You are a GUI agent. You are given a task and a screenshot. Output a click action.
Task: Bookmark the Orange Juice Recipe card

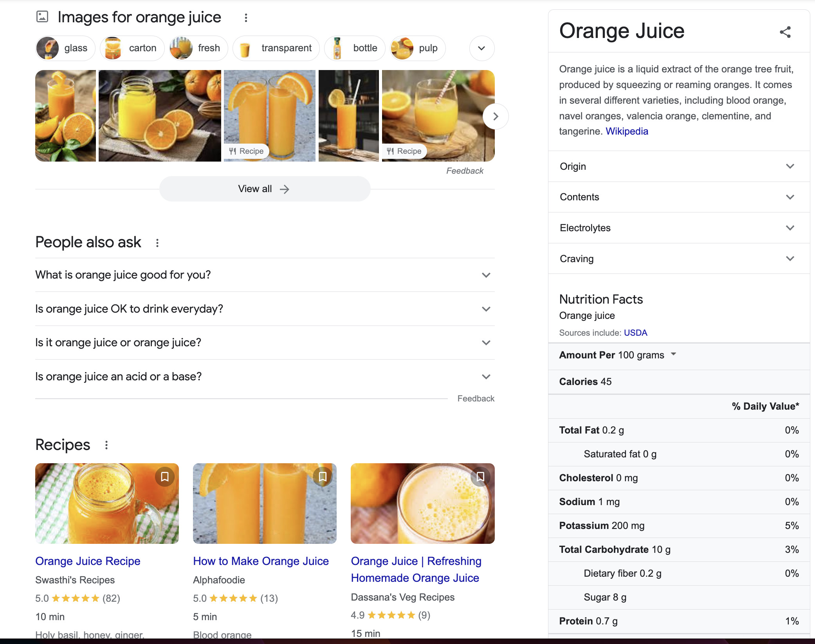(164, 477)
